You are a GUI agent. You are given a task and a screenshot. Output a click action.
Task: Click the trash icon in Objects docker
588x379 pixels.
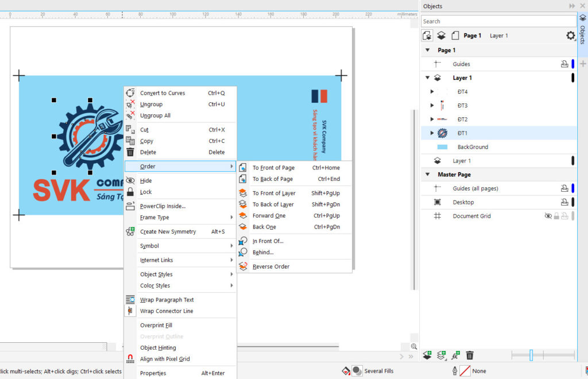point(470,355)
